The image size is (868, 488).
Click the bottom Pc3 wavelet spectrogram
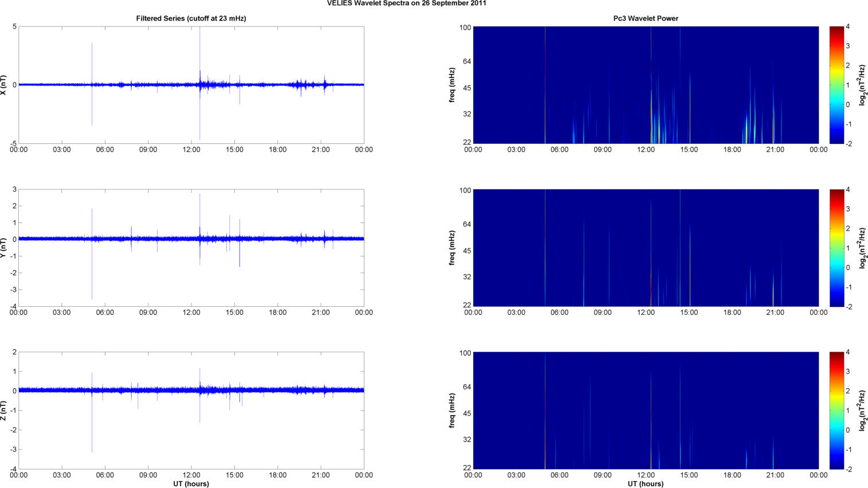(x=646, y=411)
